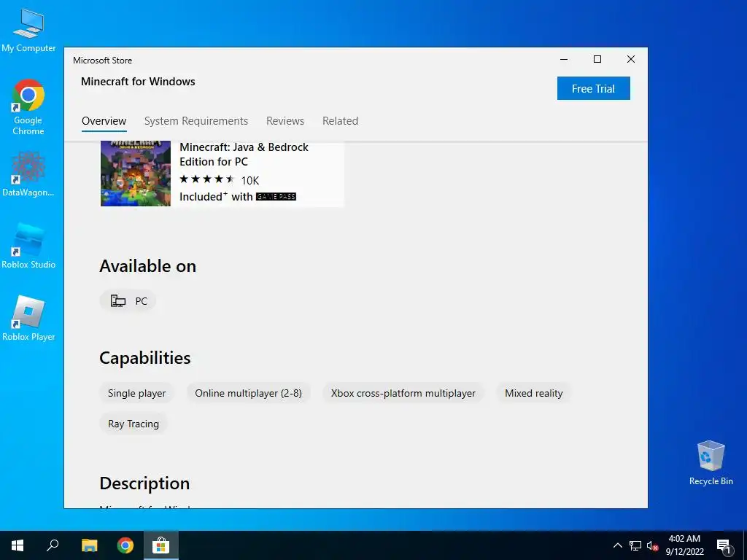Click the star rating with 10K

click(x=219, y=180)
